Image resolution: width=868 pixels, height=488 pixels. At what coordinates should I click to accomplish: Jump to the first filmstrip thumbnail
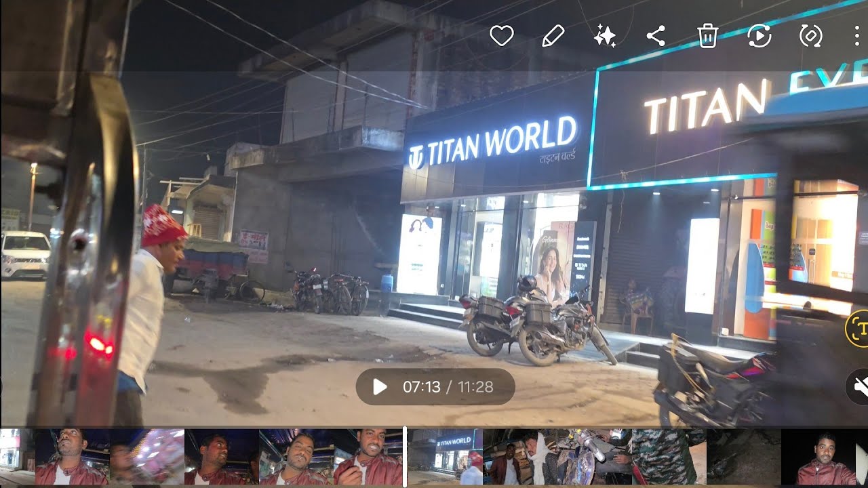coord(18,457)
